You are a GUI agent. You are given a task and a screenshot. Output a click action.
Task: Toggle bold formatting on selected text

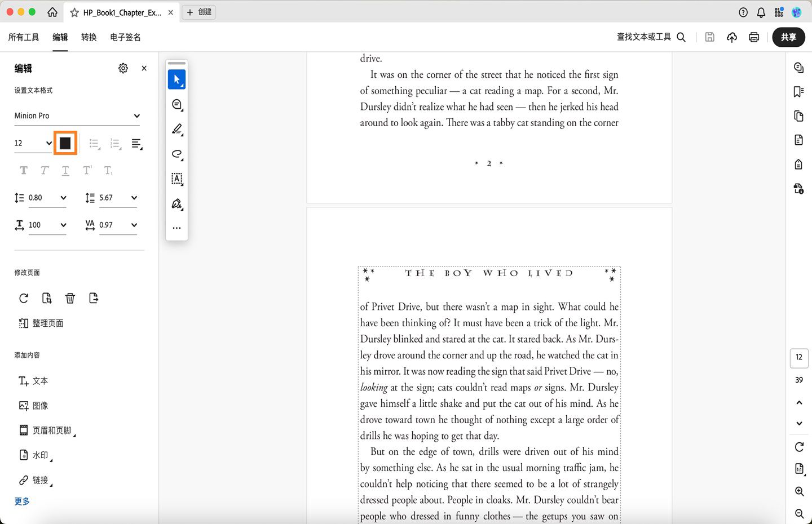point(23,170)
